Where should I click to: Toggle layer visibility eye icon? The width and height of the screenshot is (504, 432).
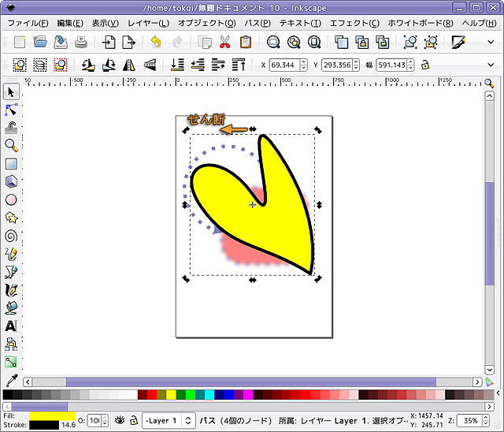click(120, 420)
